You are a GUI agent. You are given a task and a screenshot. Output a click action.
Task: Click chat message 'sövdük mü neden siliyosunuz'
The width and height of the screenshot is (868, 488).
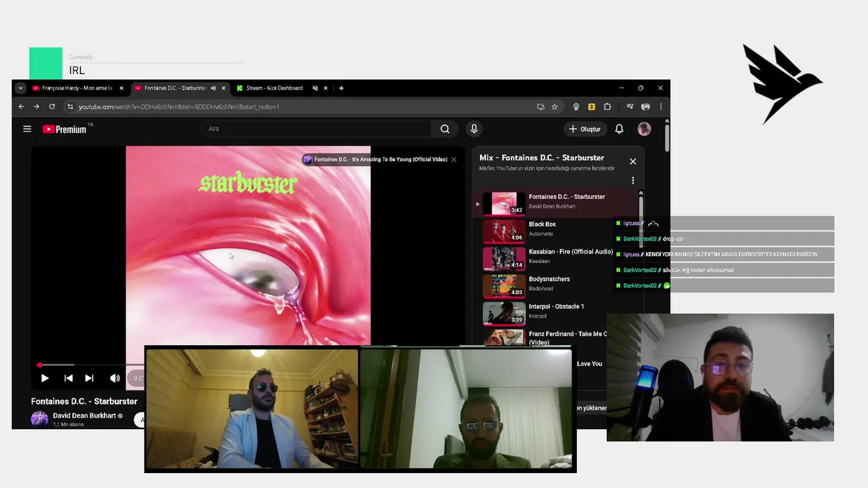[x=698, y=270]
